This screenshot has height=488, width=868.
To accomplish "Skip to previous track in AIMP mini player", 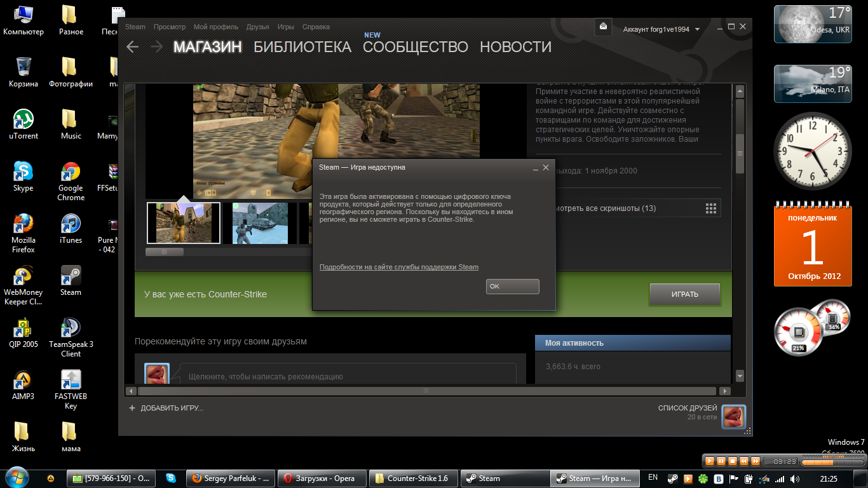I will click(743, 461).
